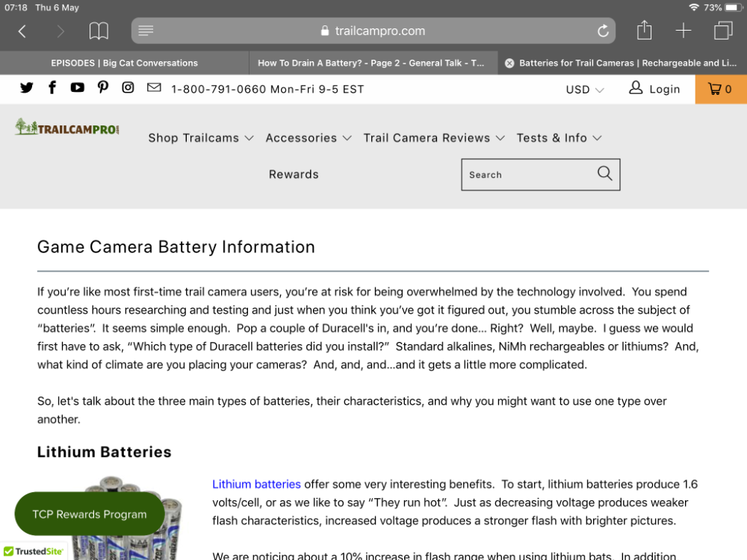Click the email envelope icon
Viewport: 747px width, 560px height.
154,87
